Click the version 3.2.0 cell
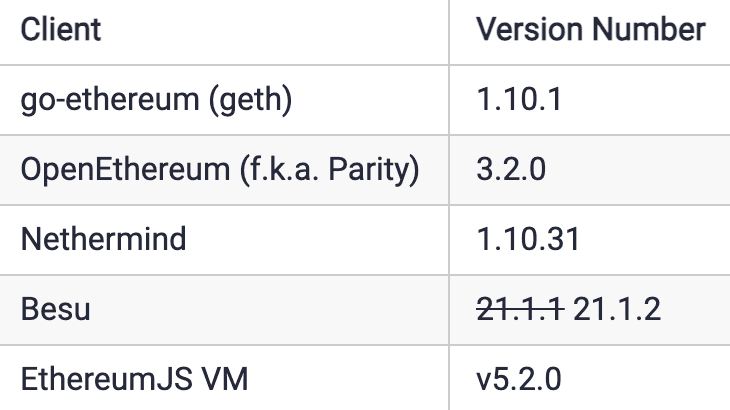The width and height of the screenshot is (730, 410). [510, 169]
